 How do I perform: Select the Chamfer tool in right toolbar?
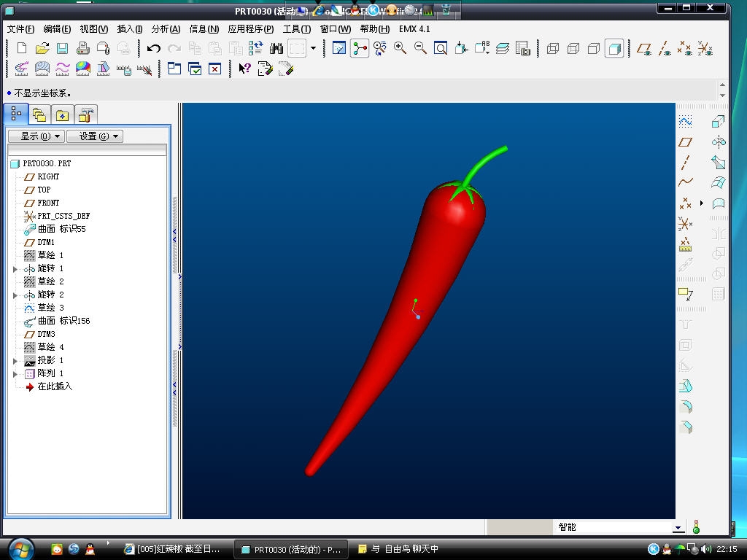[x=685, y=427]
